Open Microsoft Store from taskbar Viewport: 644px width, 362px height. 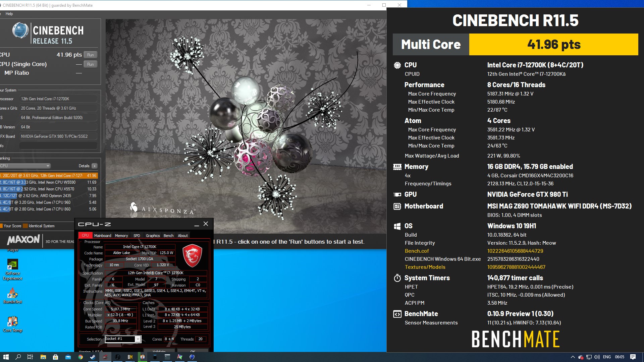pyautogui.click(x=55, y=357)
